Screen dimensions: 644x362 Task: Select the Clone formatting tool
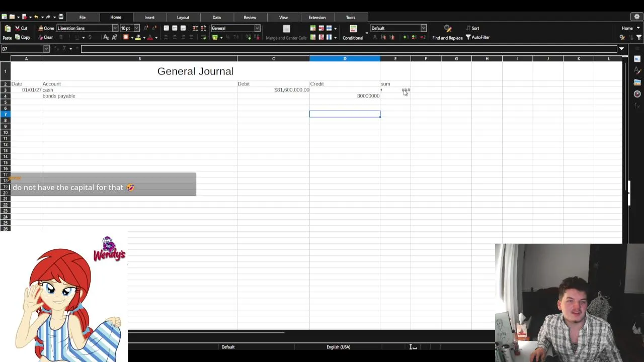click(x=46, y=28)
